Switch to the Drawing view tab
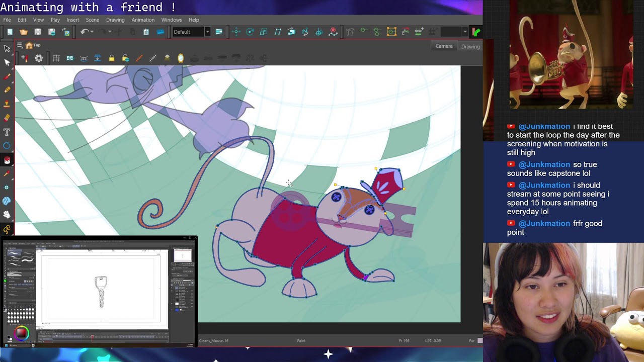The height and width of the screenshot is (362, 644). tap(470, 46)
